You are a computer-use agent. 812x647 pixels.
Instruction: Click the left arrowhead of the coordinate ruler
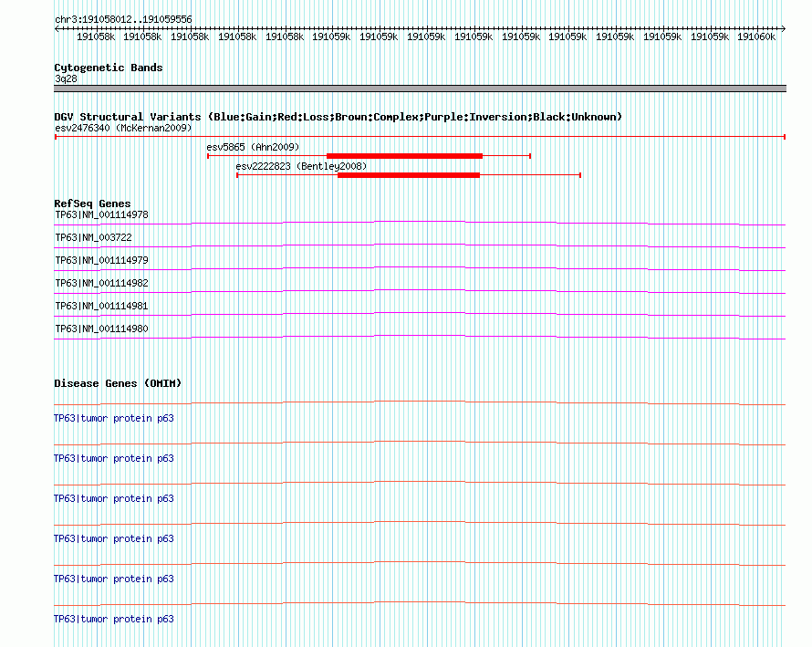click(x=57, y=29)
